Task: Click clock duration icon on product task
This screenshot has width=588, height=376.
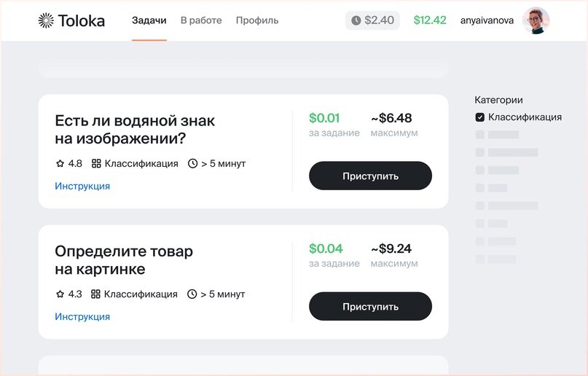Action: coord(192,294)
